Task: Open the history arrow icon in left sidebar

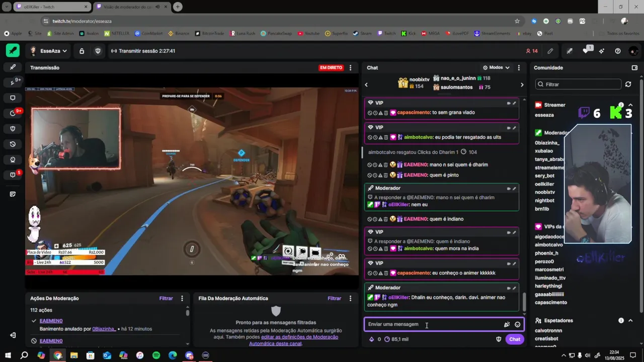Action: pyautogui.click(x=13, y=144)
